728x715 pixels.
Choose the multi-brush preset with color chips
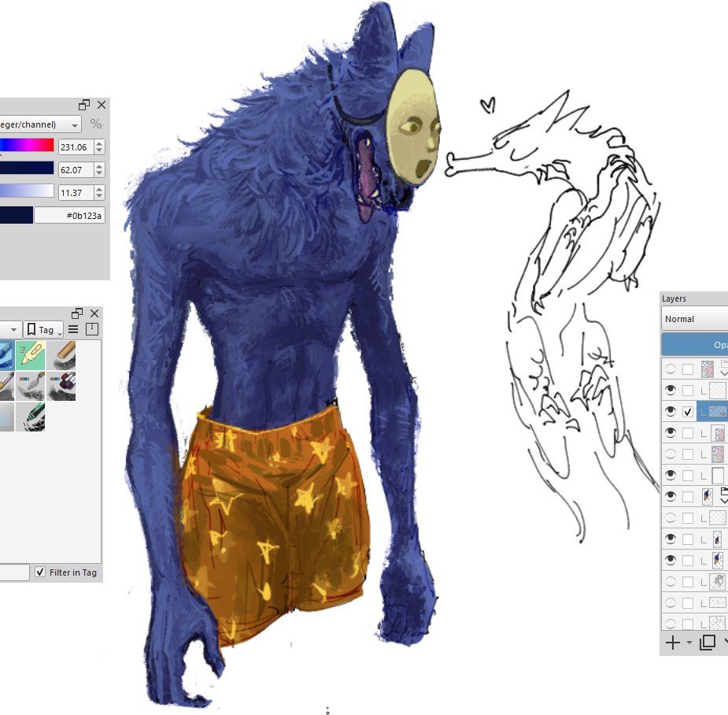click(x=61, y=386)
